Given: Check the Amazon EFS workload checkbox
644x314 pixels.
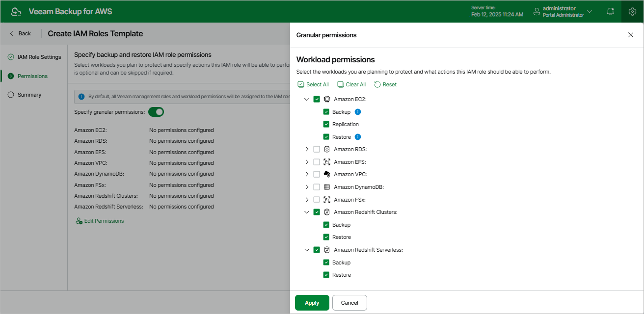Looking at the screenshot, I should point(317,162).
